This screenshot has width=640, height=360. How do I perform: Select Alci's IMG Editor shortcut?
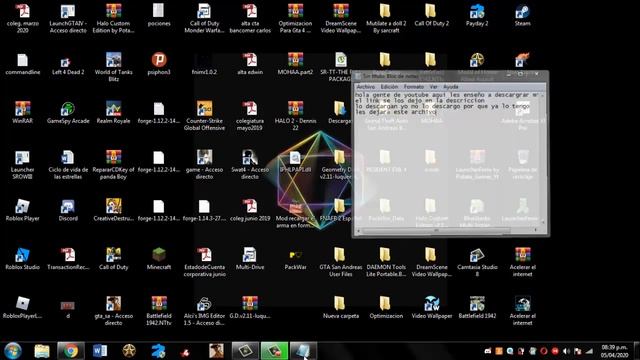coord(204,311)
